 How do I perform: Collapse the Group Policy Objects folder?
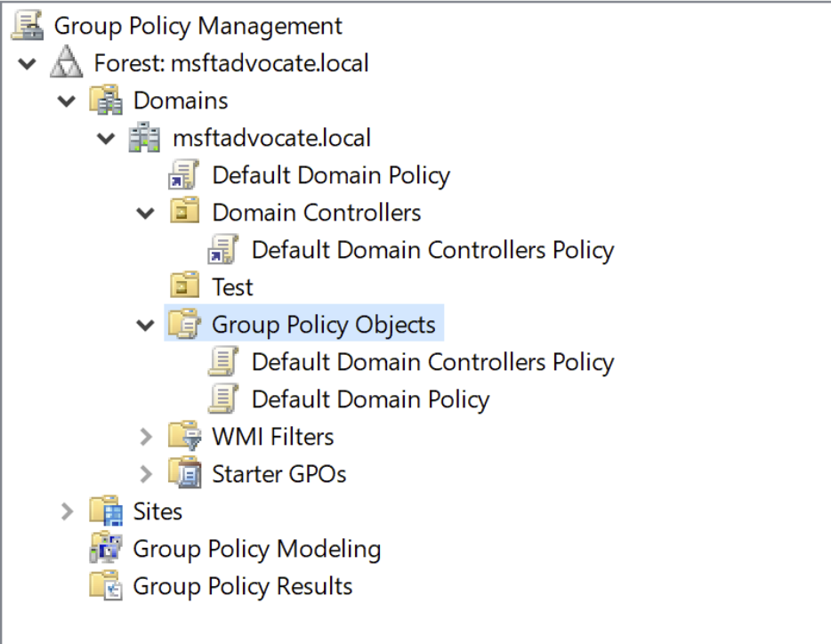point(145,326)
